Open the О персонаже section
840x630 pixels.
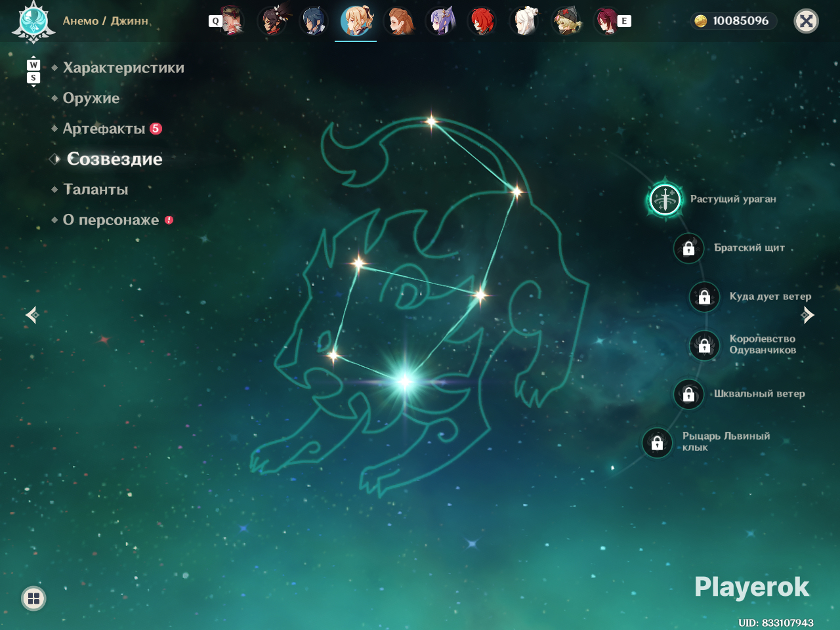click(x=111, y=220)
